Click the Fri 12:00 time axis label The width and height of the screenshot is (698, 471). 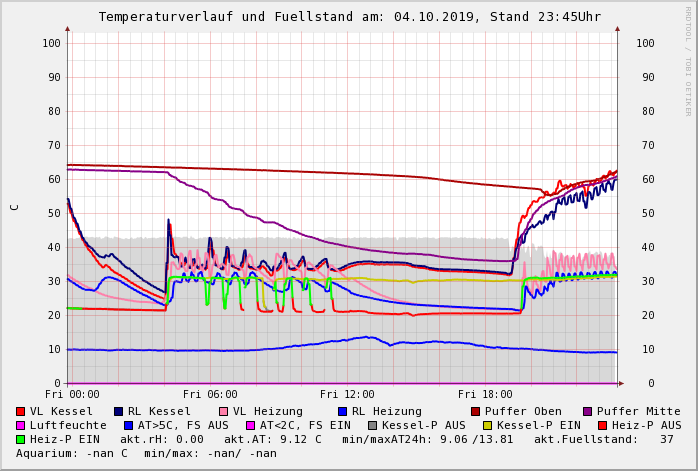point(347,394)
